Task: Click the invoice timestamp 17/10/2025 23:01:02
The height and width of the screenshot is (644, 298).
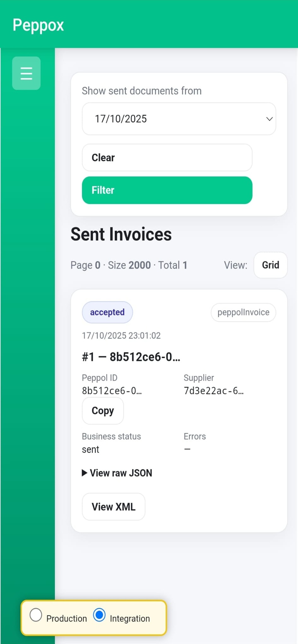Action: pyautogui.click(x=121, y=336)
